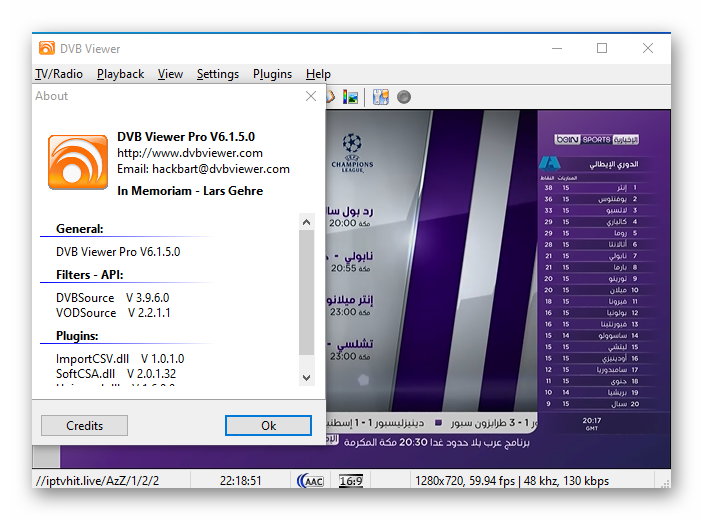703x520 pixels.
Task: Open the TV/Radio menu
Action: (59, 74)
